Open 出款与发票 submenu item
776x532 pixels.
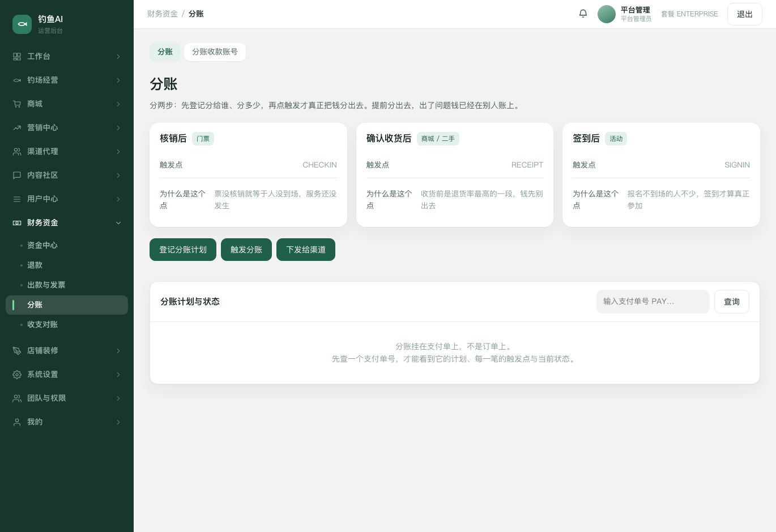coord(67,285)
